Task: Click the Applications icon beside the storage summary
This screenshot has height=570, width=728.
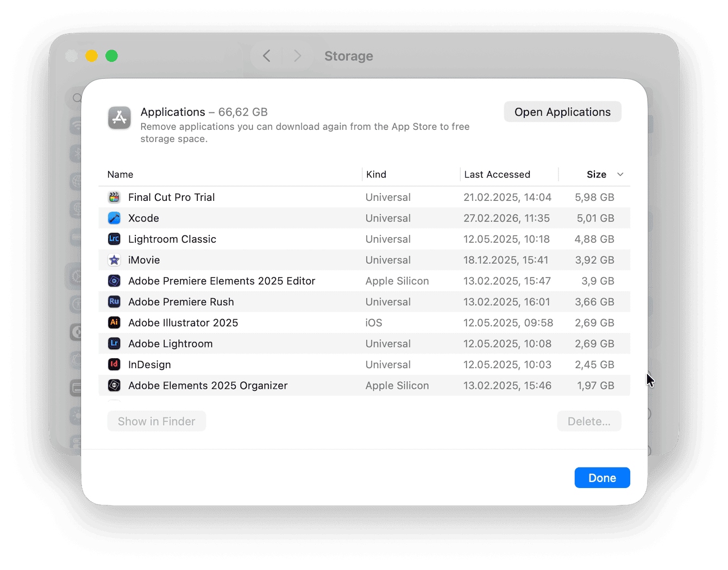Action: [119, 118]
